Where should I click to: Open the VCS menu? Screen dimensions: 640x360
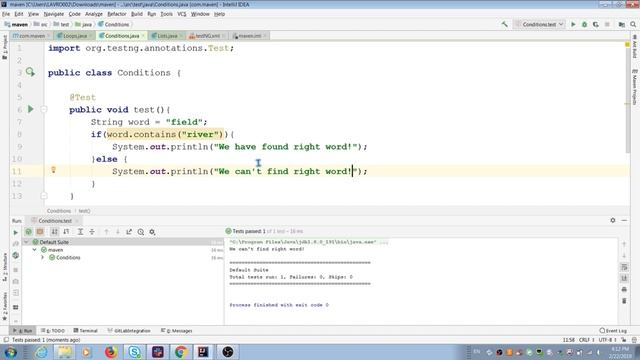click(182, 14)
